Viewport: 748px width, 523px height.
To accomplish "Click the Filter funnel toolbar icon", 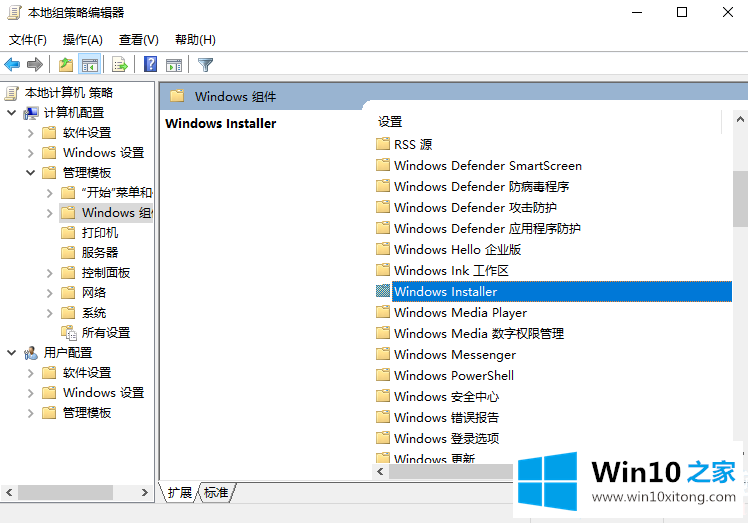I will click(205, 64).
